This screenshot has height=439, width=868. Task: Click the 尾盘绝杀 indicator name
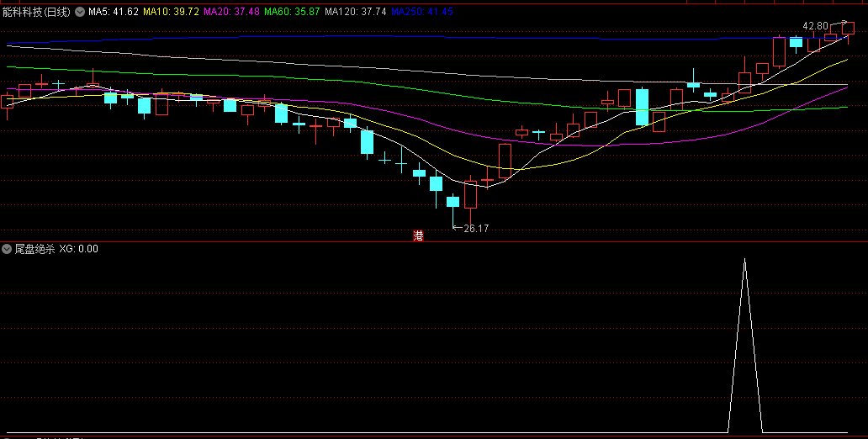[x=34, y=249]
